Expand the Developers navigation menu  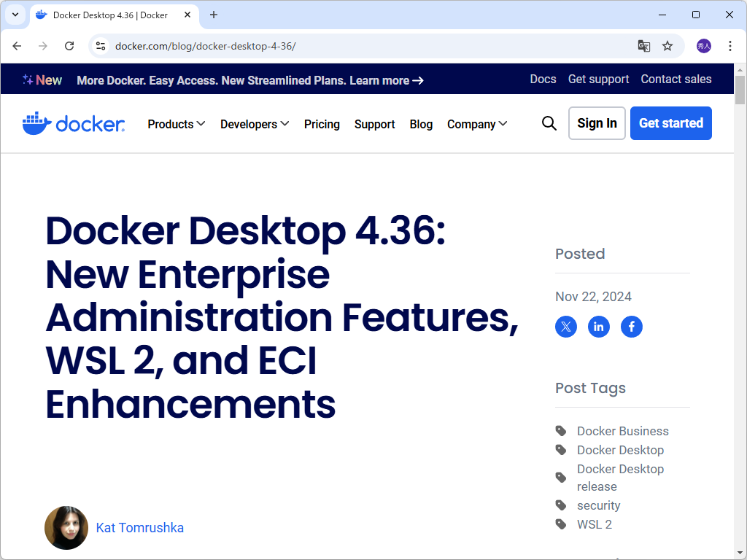click(x=254, y=124)
